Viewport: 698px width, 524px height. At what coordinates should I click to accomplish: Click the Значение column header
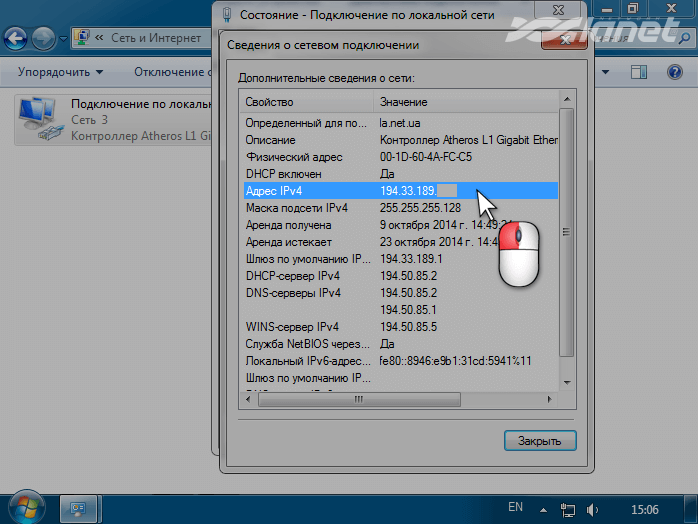465,102
